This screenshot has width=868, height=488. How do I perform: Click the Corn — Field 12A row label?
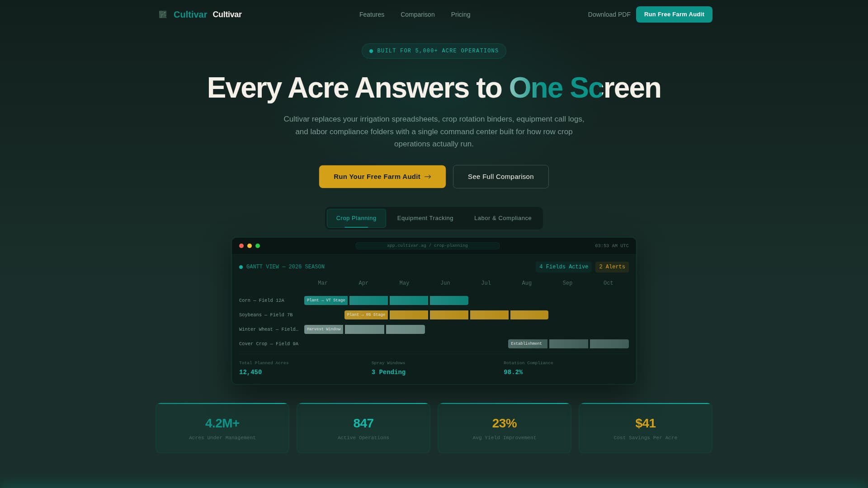(262, 300)
